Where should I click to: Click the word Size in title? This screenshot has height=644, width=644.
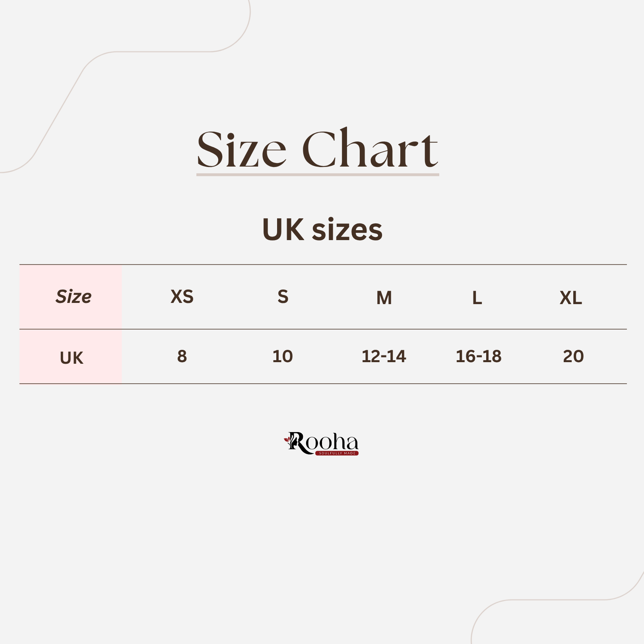click(x=242, y=150)
